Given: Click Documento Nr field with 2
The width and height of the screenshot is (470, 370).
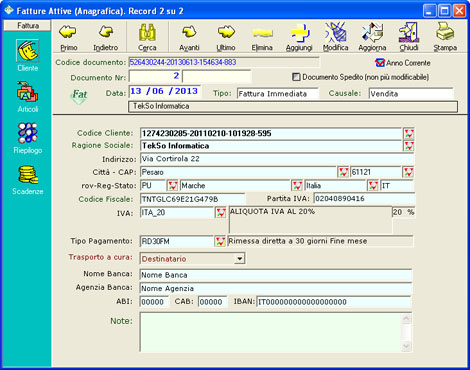Looking at the screenshot, I should pos(155,76).
